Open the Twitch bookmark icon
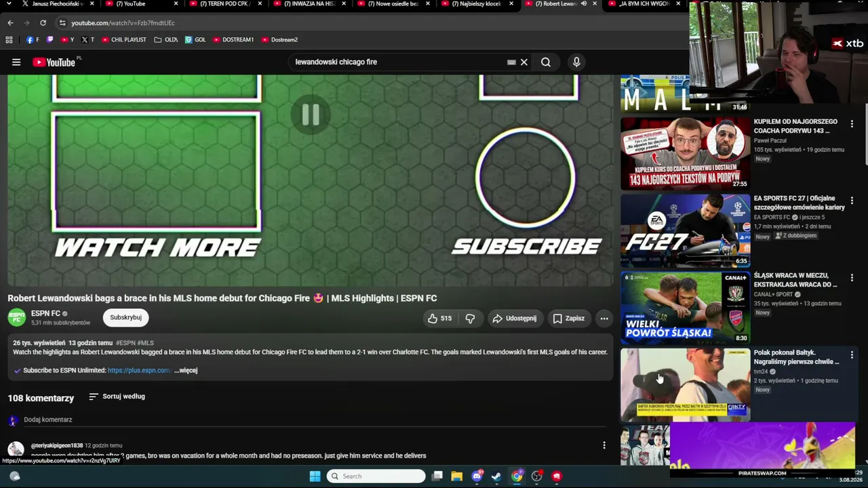The image size is (868, 488). coord(50,40)
